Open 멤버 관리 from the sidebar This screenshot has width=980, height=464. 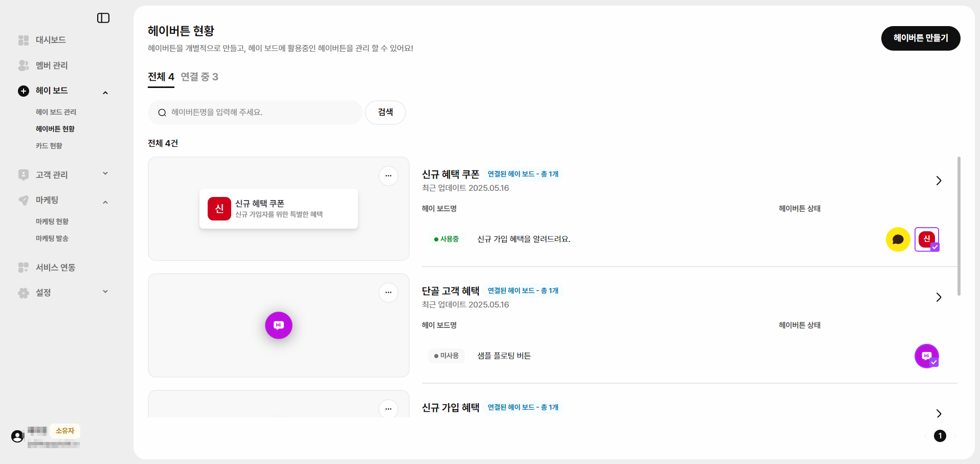tap(52, 65)
